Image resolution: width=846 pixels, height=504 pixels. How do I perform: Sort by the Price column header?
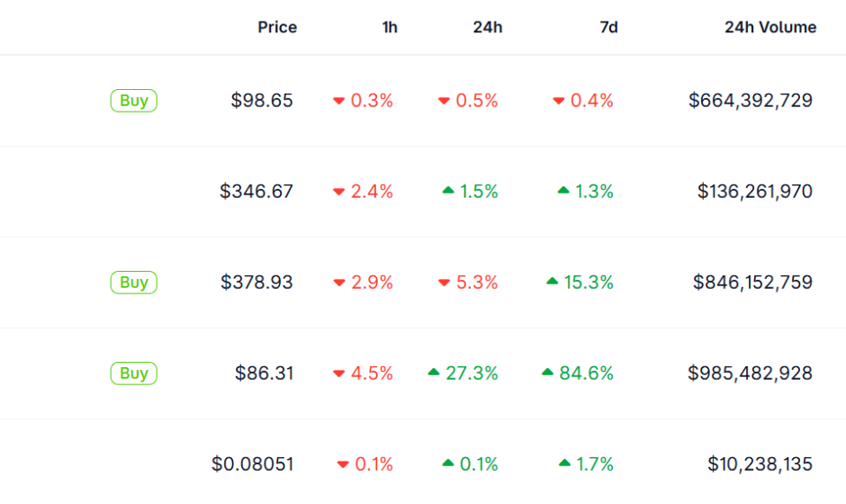[x=277, y=27]
